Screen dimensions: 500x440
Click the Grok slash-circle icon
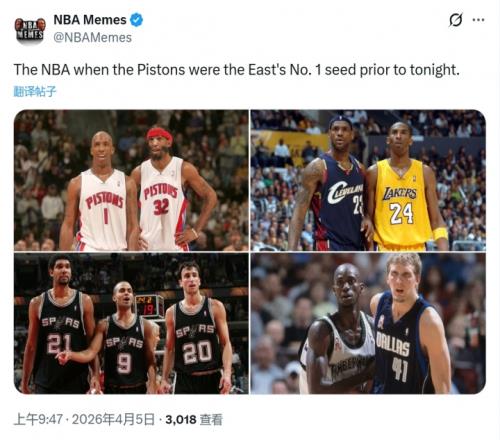click(455, 20)
